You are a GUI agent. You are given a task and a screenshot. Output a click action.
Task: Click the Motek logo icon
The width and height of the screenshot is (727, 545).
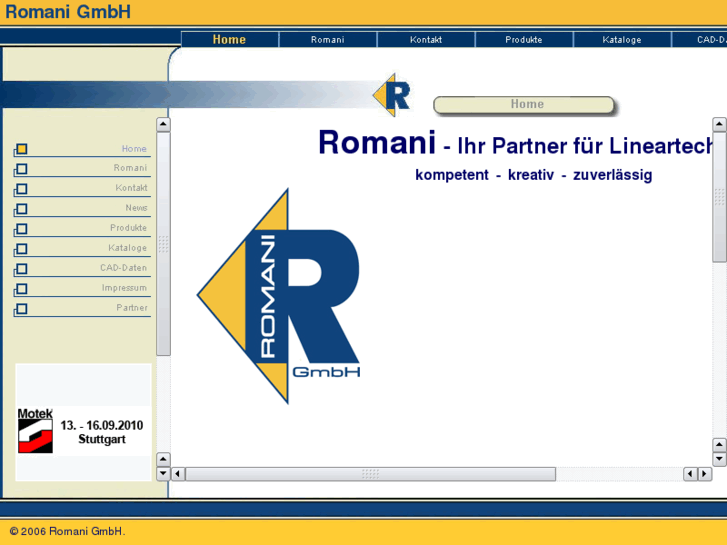(35, 431)
